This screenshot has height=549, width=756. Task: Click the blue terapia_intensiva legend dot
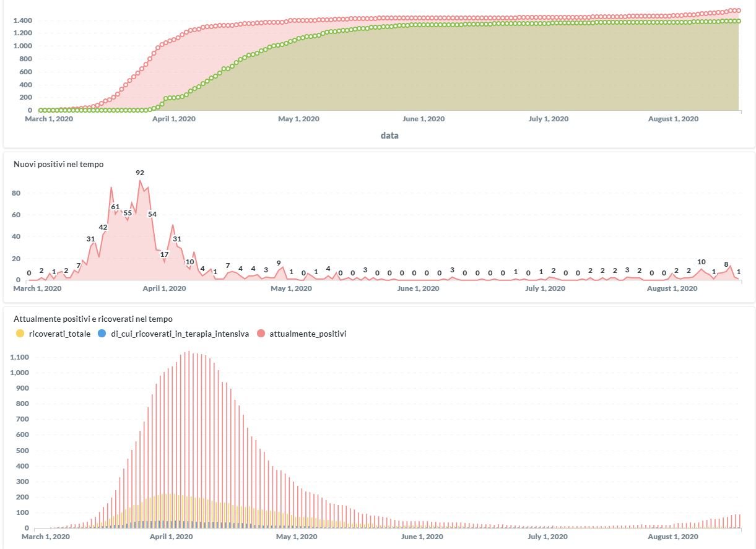pos(102,334)
